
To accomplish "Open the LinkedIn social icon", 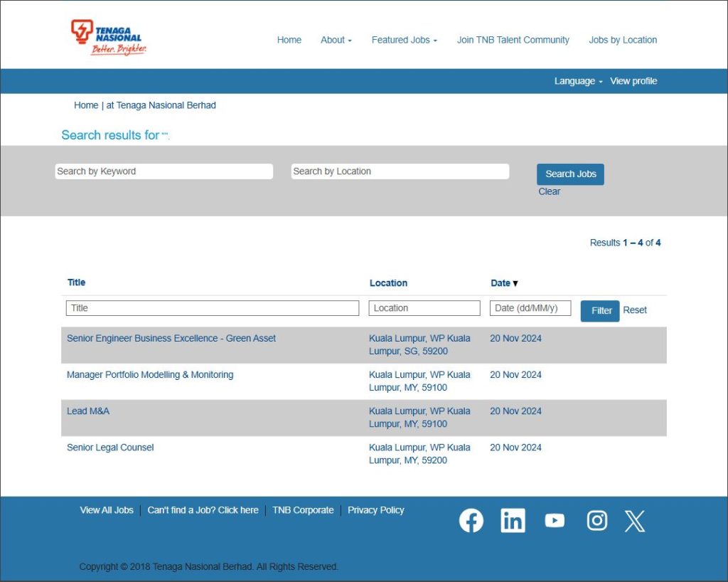I will coord(513,521).
